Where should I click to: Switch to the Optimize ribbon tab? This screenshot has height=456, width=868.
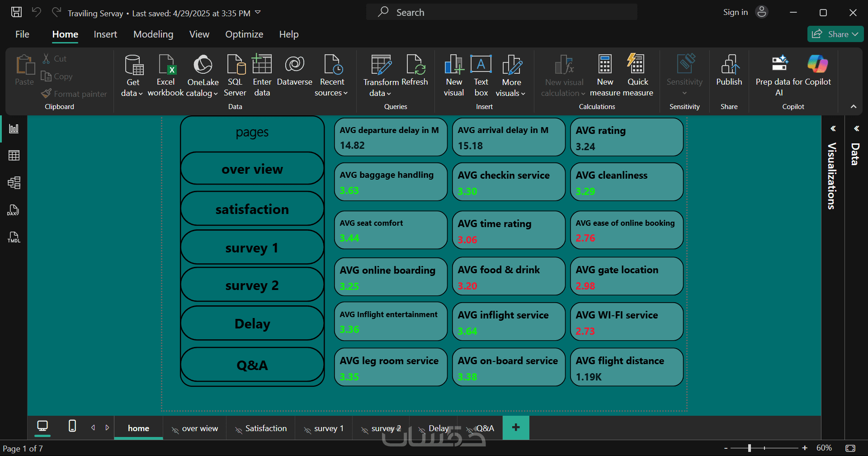pyautogui.click(x=244, y=34)
